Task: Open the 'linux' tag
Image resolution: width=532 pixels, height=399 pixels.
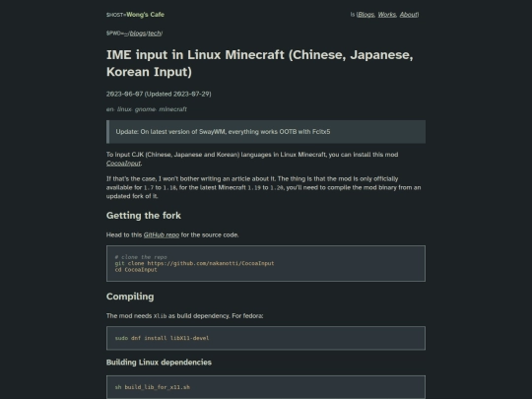Action: (124, 109)
